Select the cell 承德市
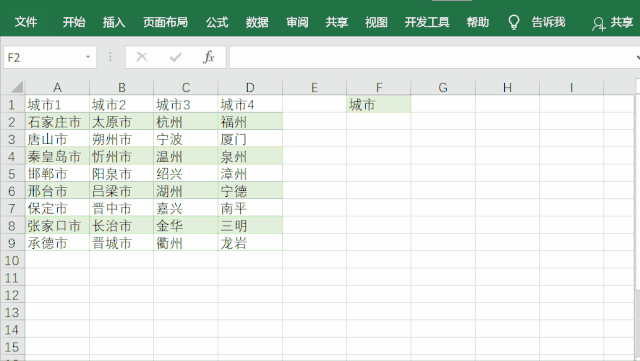 pos(57,243)
